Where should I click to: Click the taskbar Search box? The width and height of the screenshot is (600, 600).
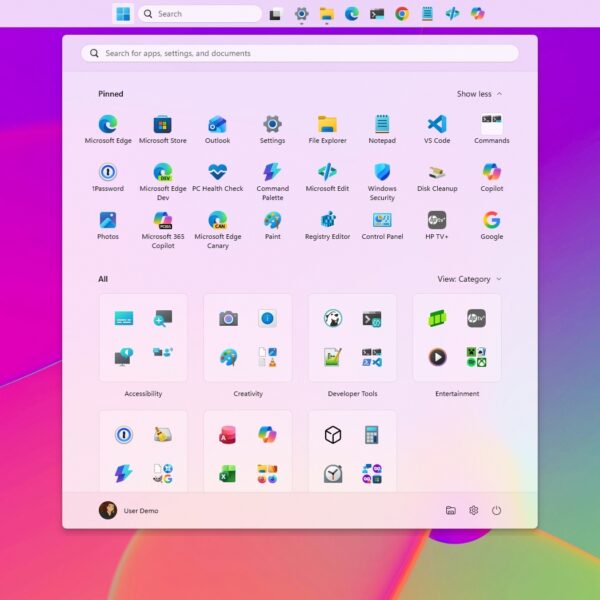tap(200, 14)
